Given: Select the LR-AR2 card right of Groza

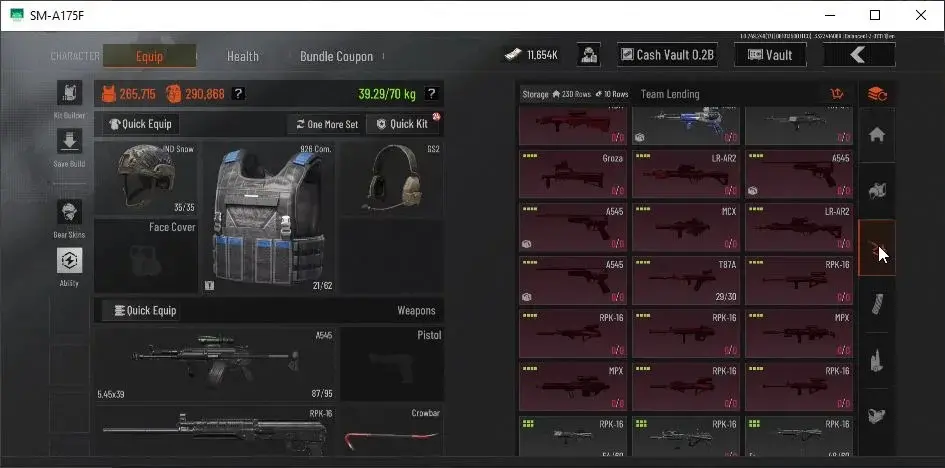Looking at the screenshot, I should point(686,175).
